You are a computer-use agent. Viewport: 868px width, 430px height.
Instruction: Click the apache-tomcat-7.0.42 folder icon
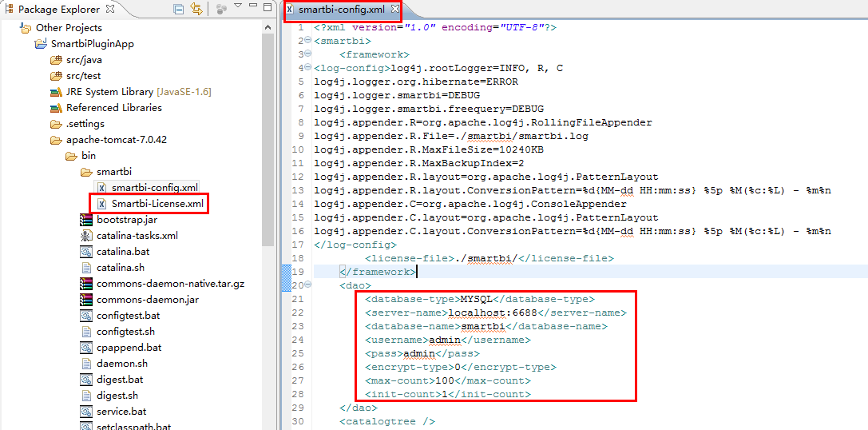pos(56,140)
